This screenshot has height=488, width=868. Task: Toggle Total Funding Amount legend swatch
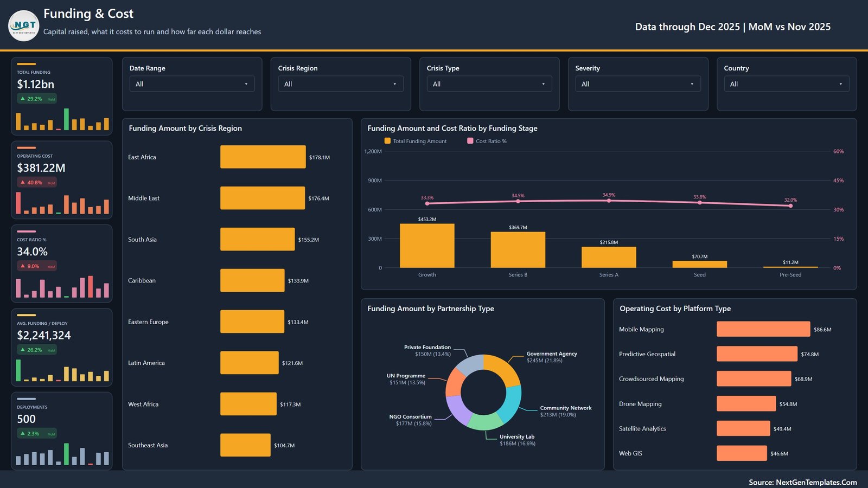click(387, 141)
